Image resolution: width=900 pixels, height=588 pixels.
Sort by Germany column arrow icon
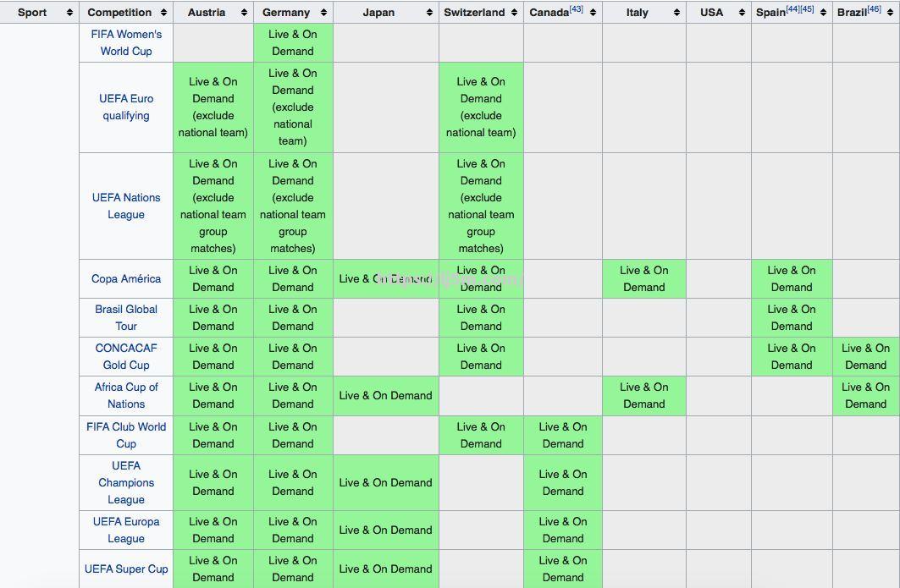323,13
